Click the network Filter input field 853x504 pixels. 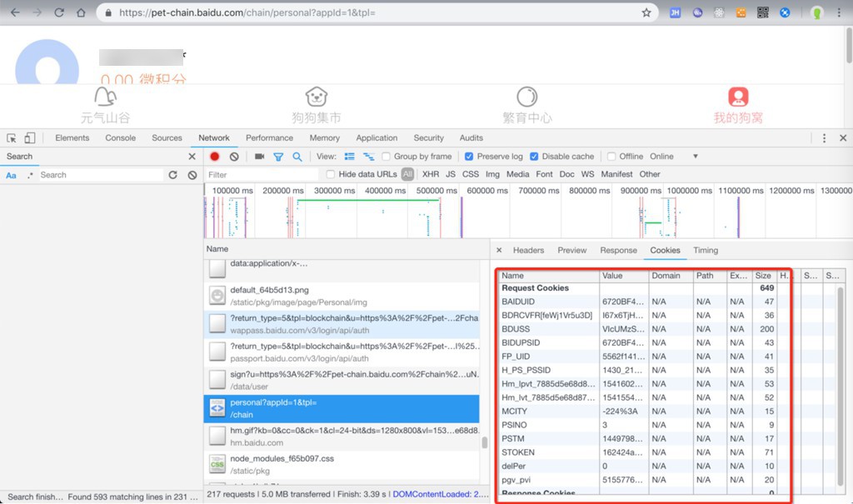click(x=261, y=175)
